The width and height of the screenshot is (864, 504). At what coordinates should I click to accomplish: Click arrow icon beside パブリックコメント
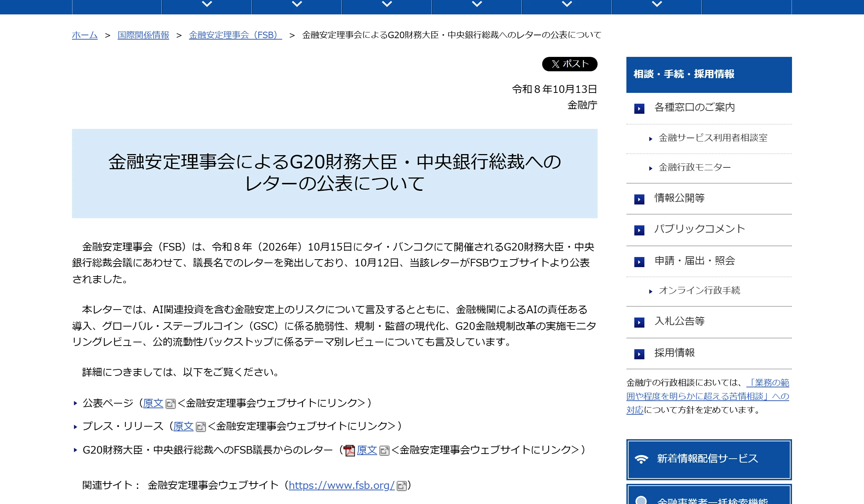click(x=639, y=230)
